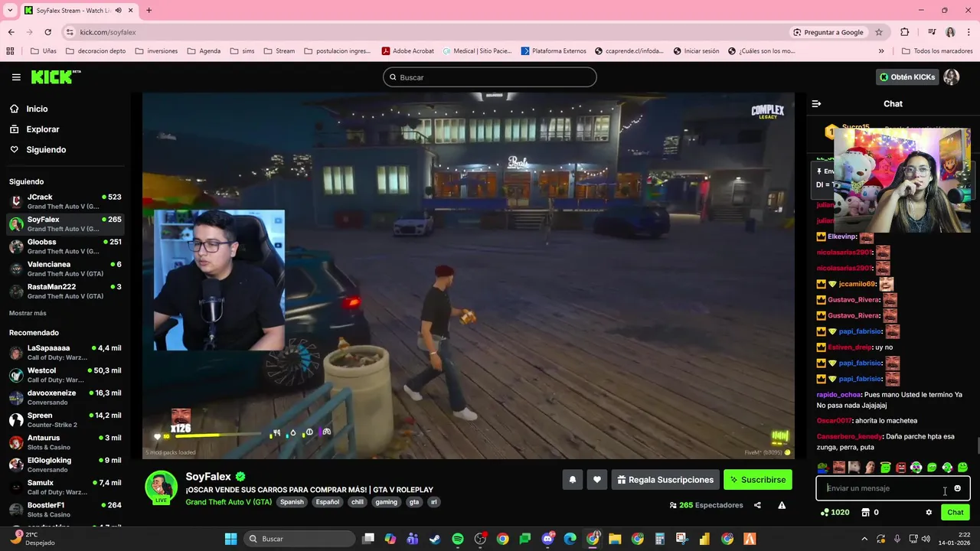Click the SoyFalex streamer avatar with LIVE badge
980x551 pixels.
click(x=162, y=487)
